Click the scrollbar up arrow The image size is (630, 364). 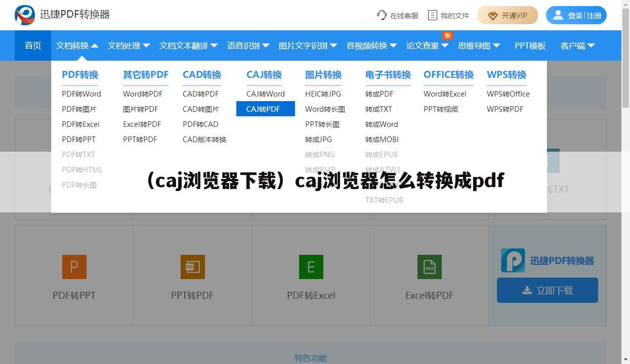[626, 4]
